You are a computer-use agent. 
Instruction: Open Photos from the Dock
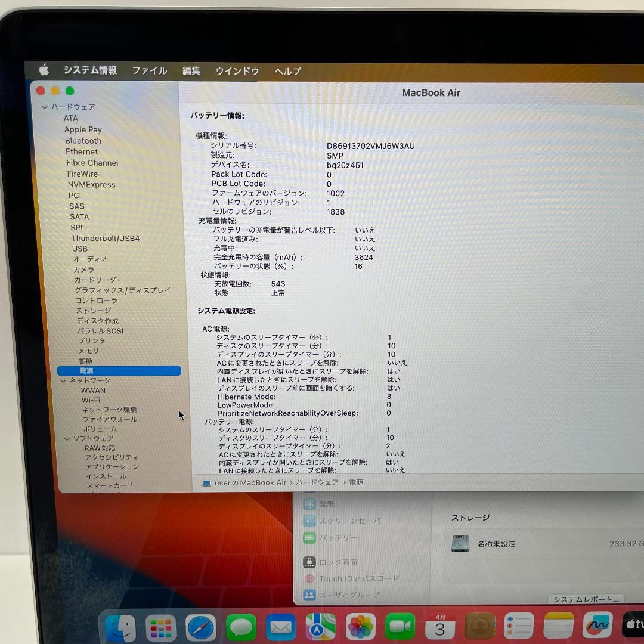[361, 626]
